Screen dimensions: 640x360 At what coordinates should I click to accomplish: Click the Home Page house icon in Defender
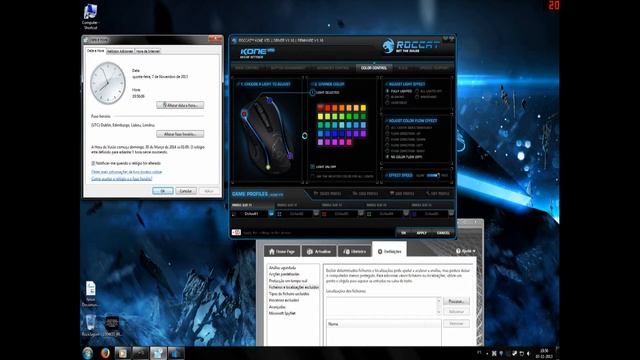272,251
